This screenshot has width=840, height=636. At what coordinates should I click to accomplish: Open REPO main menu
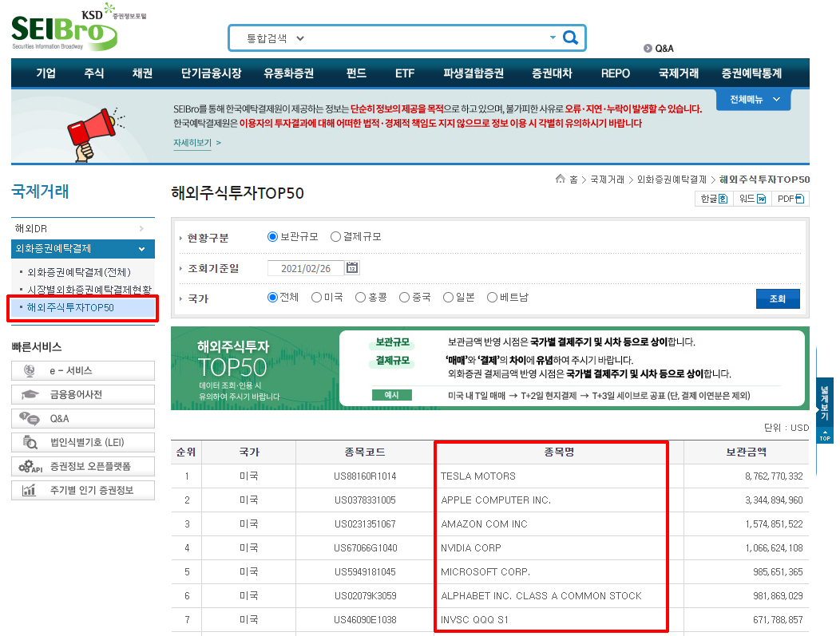point(615,73)
